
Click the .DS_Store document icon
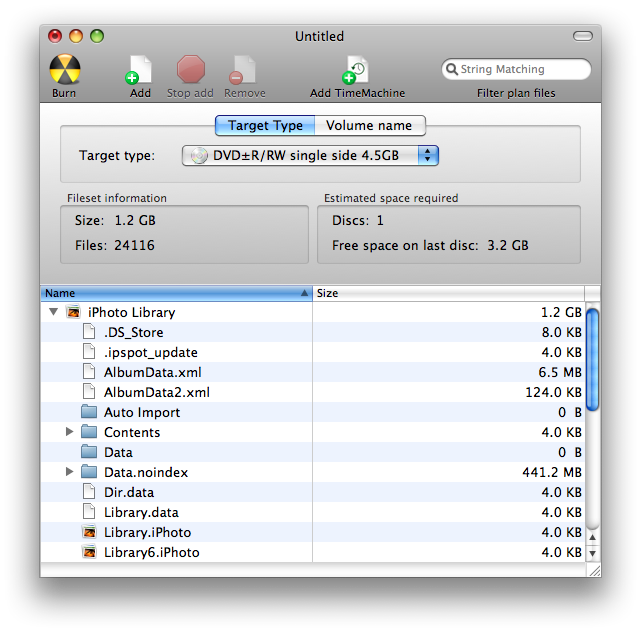pyautogui.click(x=89, y=332)
